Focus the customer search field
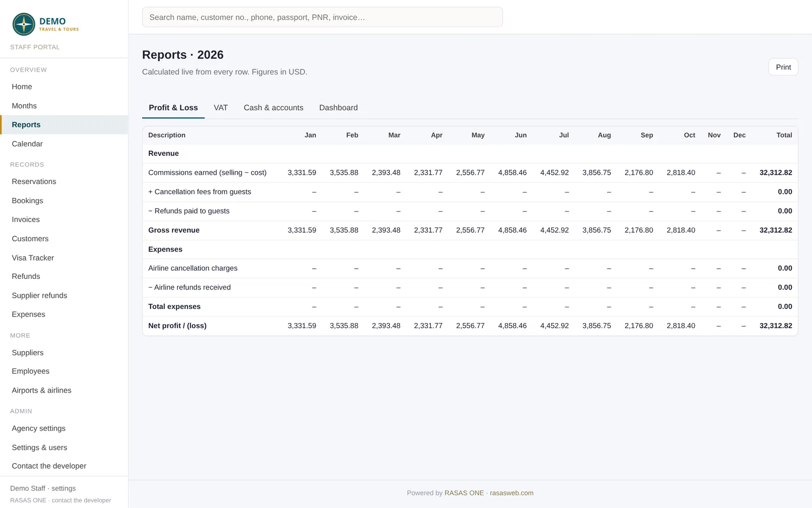 click(x=322, y=17)
